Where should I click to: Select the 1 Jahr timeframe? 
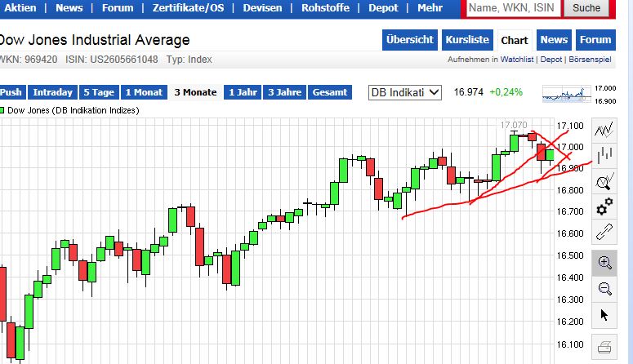(x=243, y=92)
